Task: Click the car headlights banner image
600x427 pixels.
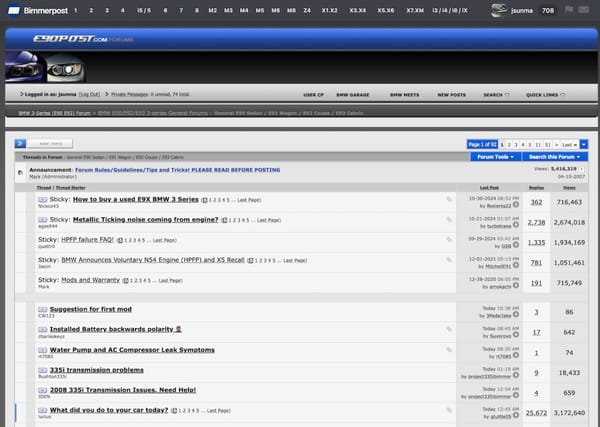Action: tap(45, 67)
